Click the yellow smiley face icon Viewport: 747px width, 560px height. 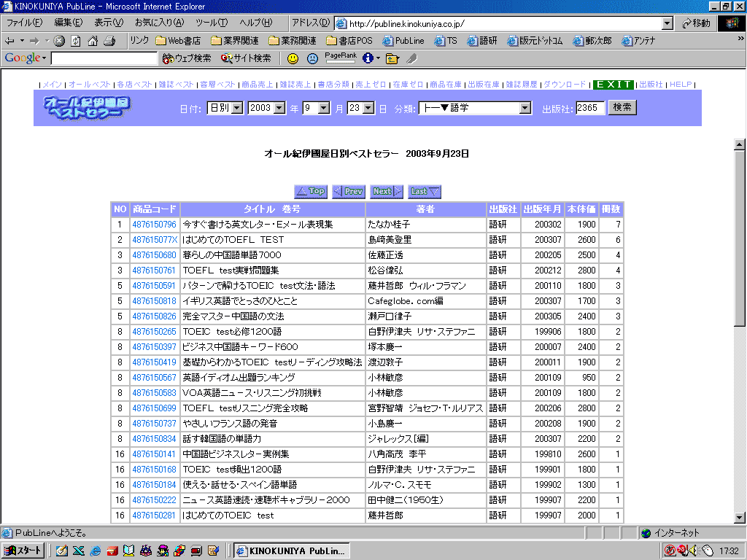(x=293, y=58)
